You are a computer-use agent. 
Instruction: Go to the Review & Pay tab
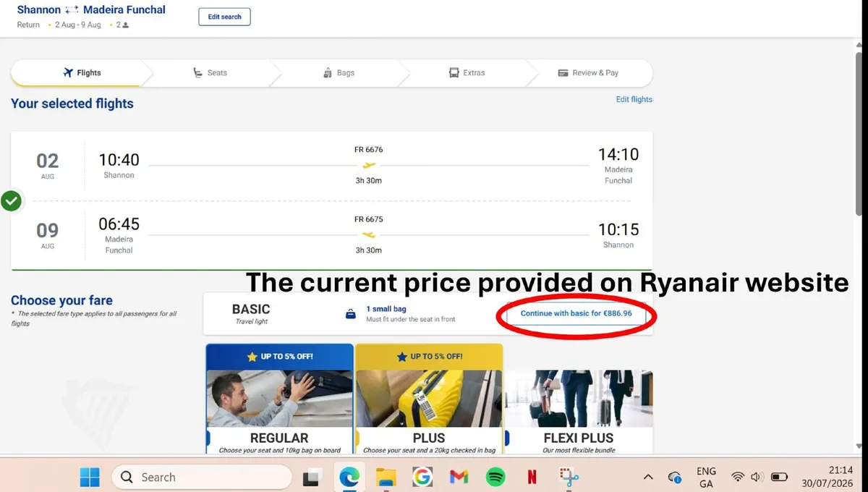[x=589, y=73]
